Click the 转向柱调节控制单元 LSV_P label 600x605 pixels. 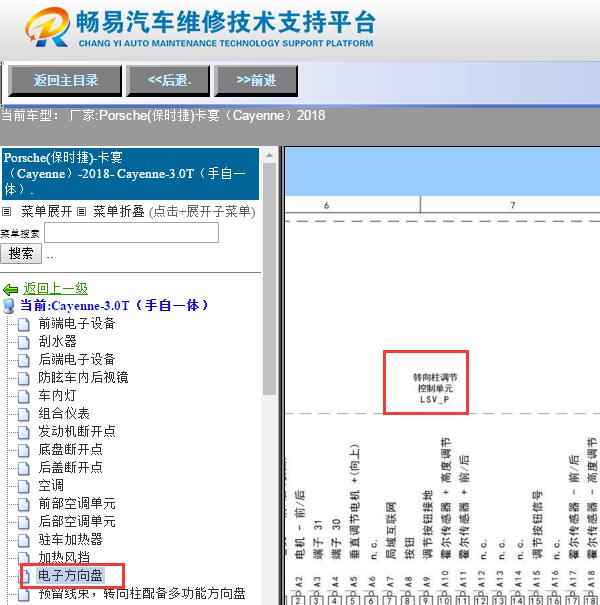point(434,388)
